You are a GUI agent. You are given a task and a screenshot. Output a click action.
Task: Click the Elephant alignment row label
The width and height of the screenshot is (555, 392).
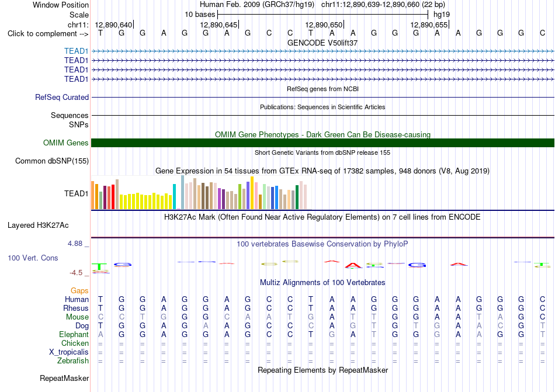coord(74,334)
